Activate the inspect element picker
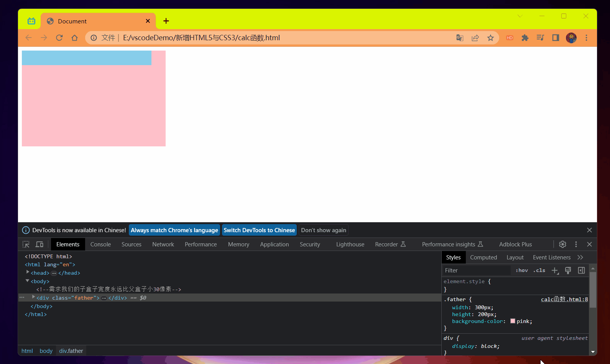Screen dimensions: 610x364 [x=26, y=244]
